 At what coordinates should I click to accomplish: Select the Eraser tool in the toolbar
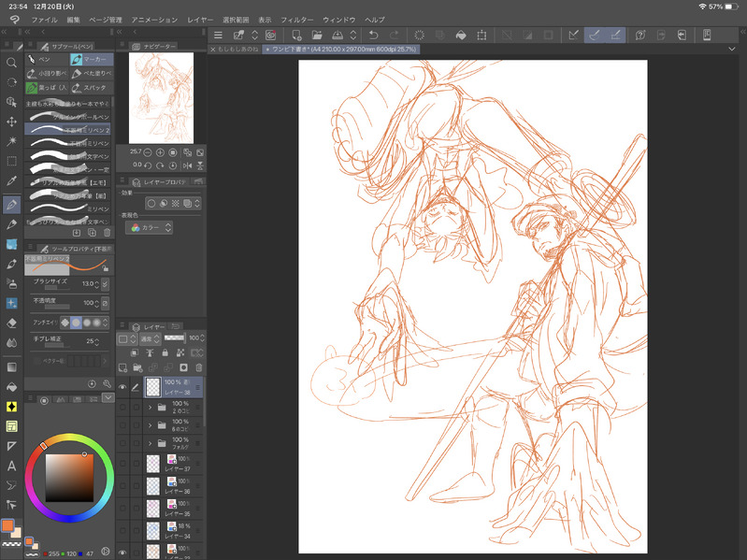pyautogui.click(x=11, y=323)
